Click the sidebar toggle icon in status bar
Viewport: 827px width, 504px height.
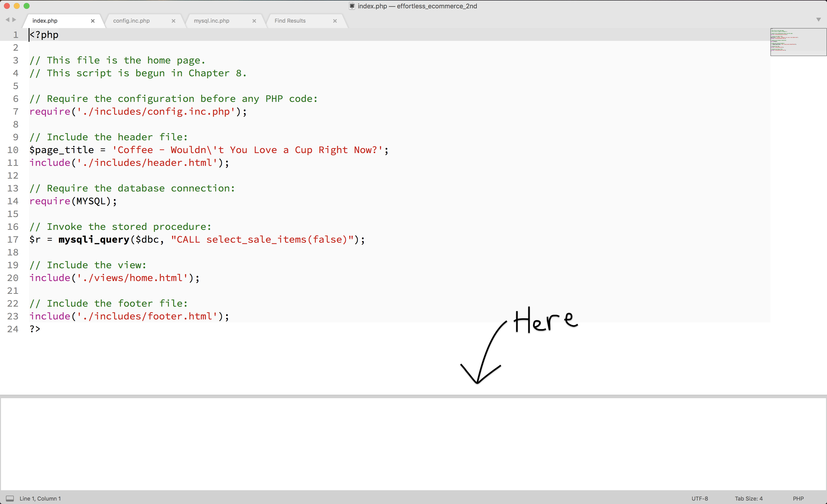[10, 498]
